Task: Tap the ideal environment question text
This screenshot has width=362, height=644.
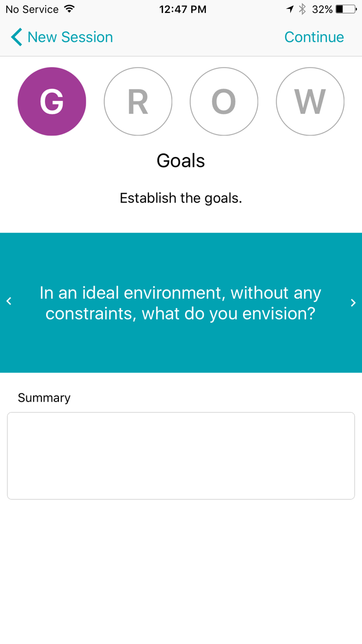Action: (180, 303)
